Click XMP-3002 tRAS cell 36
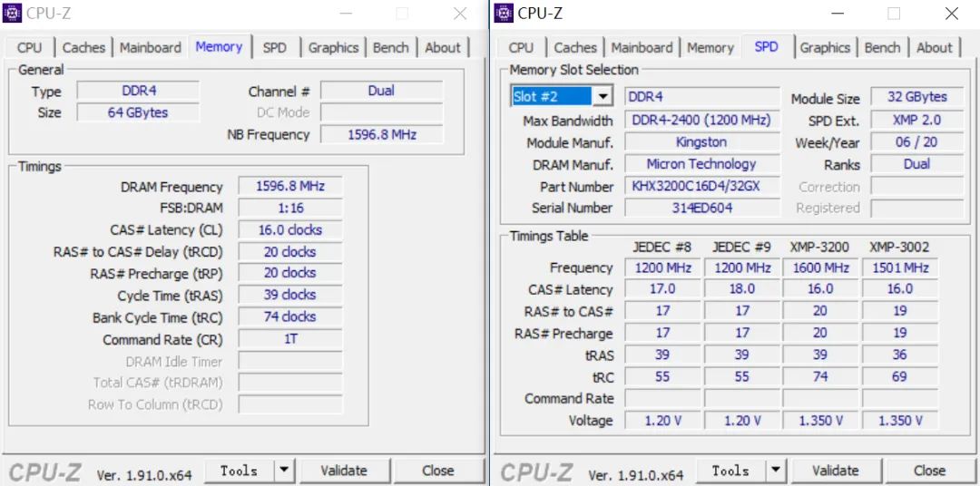Image resolution: width=980 pixels, height=486 pixels. pos(900,355)
